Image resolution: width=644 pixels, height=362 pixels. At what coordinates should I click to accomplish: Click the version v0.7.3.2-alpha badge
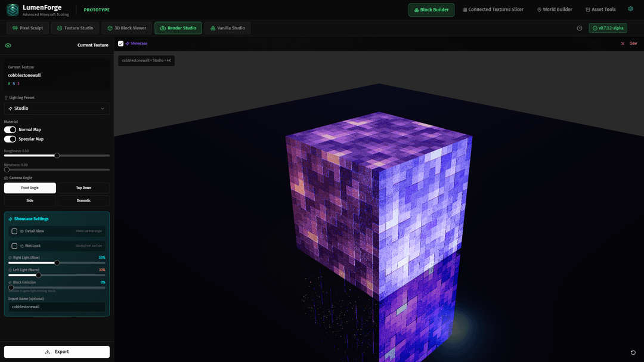pyautogui.click(x=608, y=28)
